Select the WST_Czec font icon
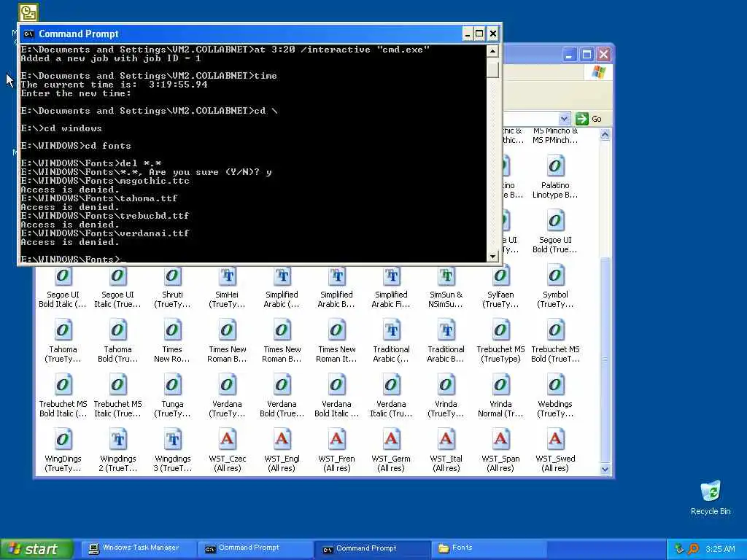The image size is (747, 560). coord(228,440)
